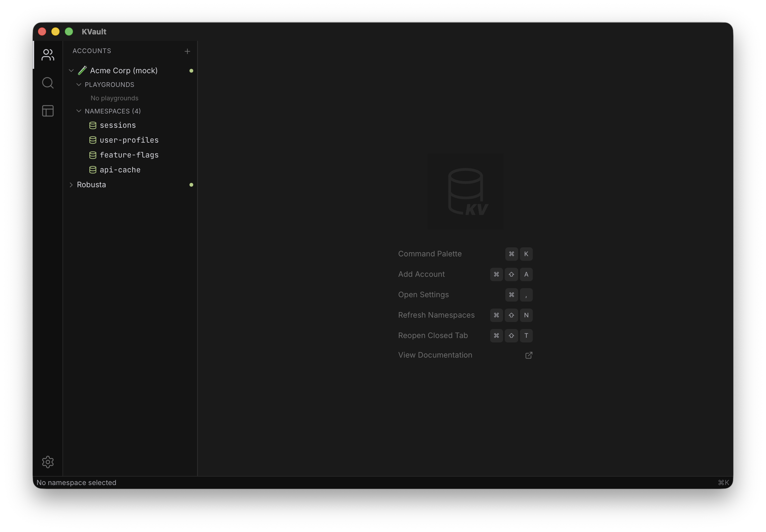Collapse the PLAYGROUNDS section

pos(79,85)
